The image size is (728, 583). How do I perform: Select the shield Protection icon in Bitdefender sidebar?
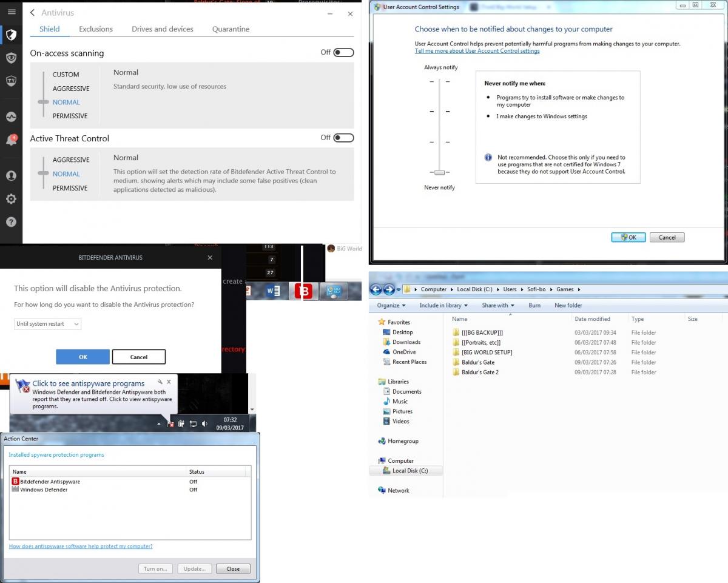pos(11,34)
